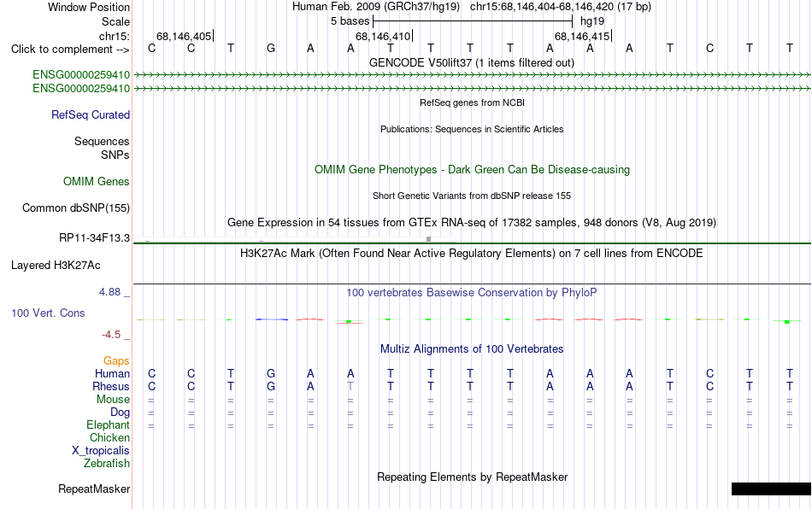Open 'Publications: Sequences in Scientific Articles' title
The width and height of the screenshot is (812, 509).
[x=472, y=129]
